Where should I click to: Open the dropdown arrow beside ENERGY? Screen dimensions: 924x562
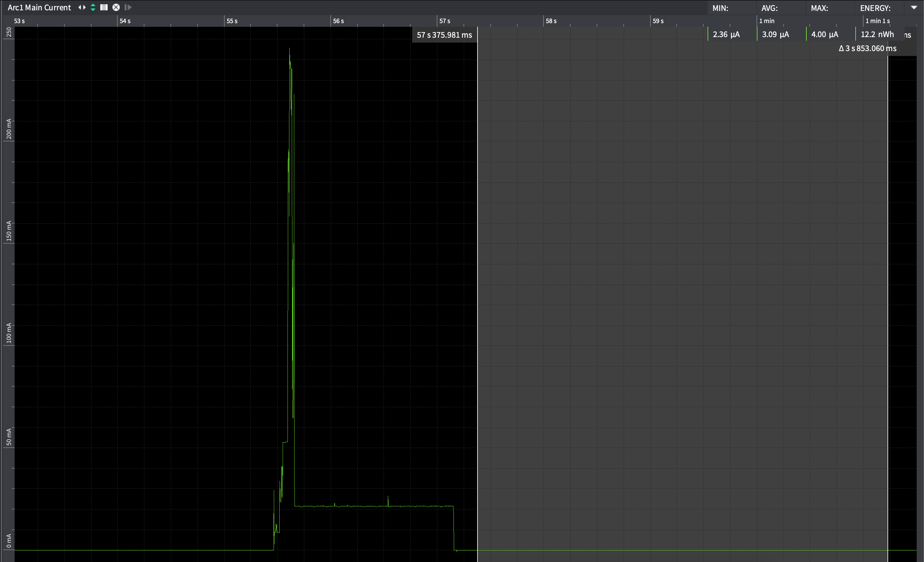(x=913, y=8)
